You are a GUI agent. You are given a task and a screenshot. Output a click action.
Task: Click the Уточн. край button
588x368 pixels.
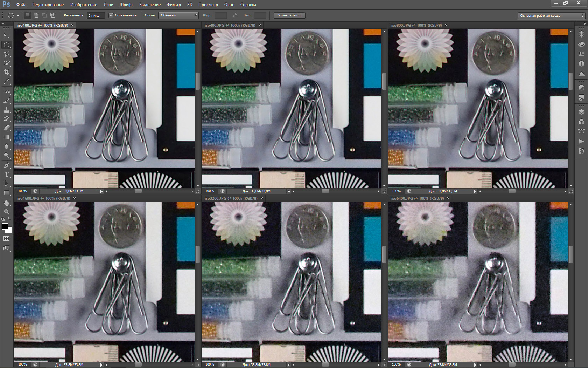coord(289,15)
